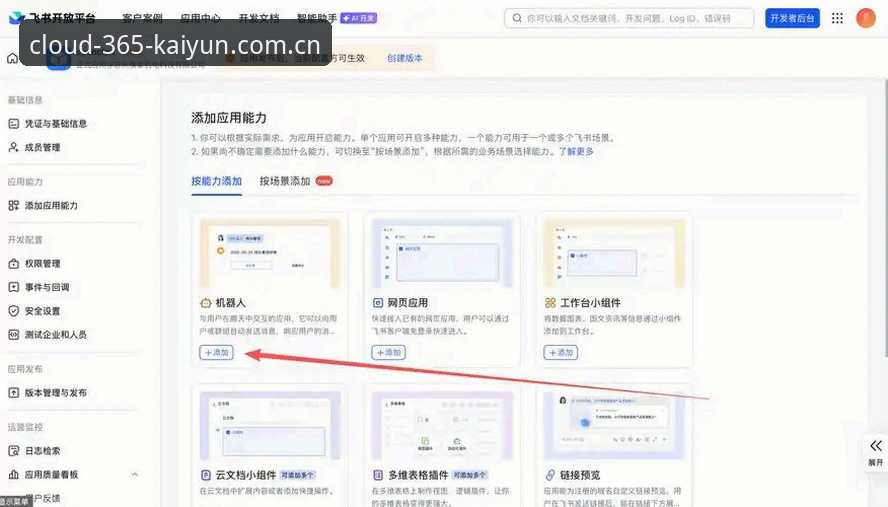Click the 开发者后台 button
Viewport: 888px width, 507px height.
click(x=792, y=18)
